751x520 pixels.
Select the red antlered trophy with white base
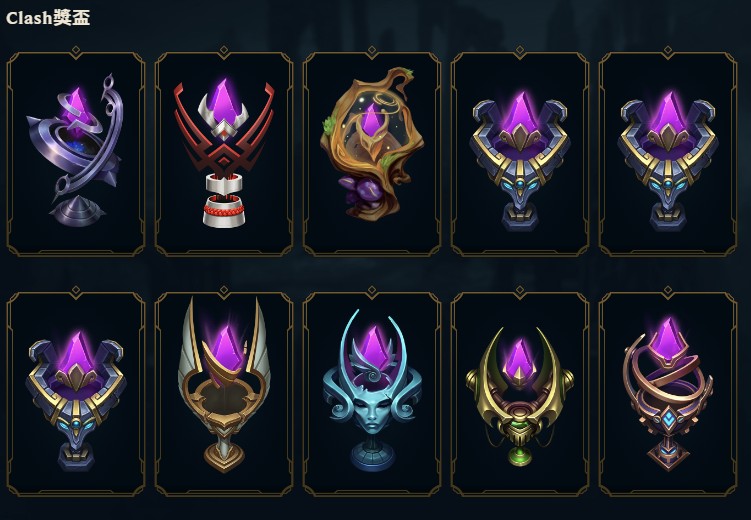pos(224,152)
